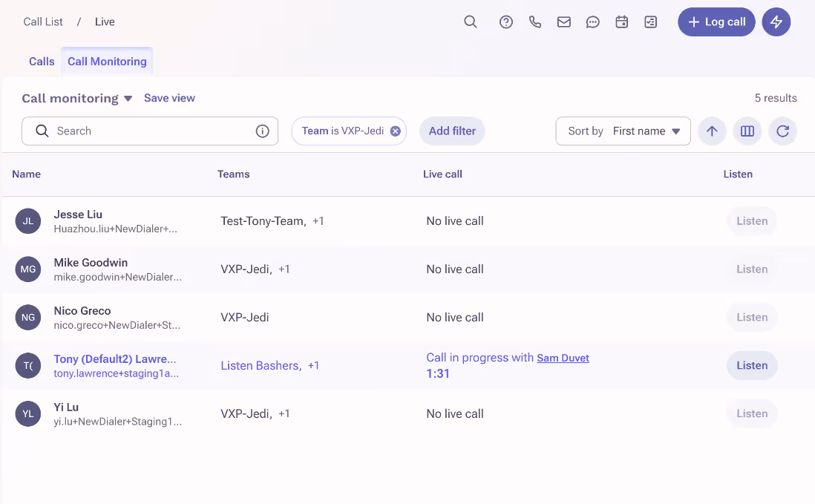Select Jesse Liu's name
This screenshot has height=504, width=815.
78,214
